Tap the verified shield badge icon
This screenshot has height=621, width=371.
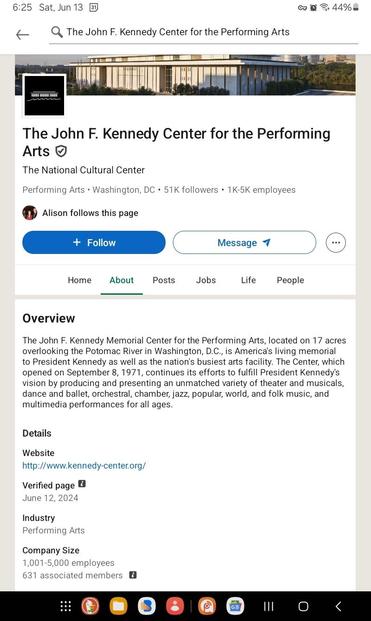61,151
